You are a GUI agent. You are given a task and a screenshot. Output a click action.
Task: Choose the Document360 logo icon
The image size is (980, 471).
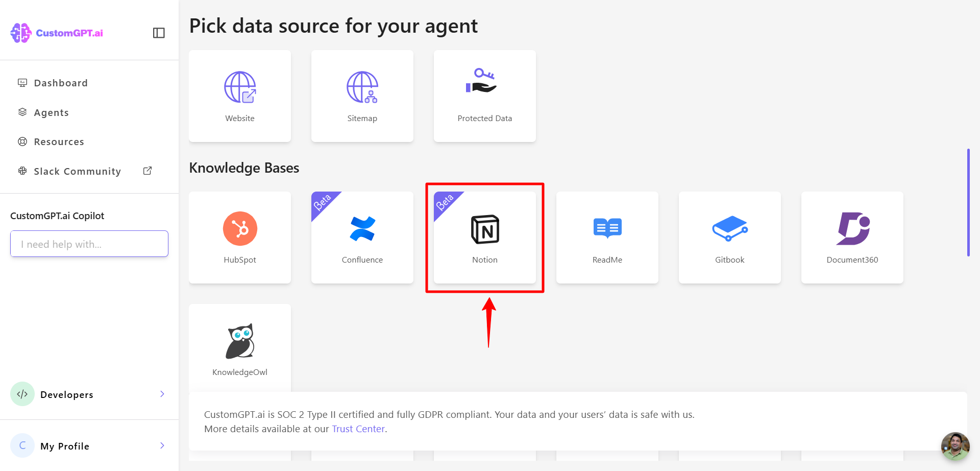[853, 228]
